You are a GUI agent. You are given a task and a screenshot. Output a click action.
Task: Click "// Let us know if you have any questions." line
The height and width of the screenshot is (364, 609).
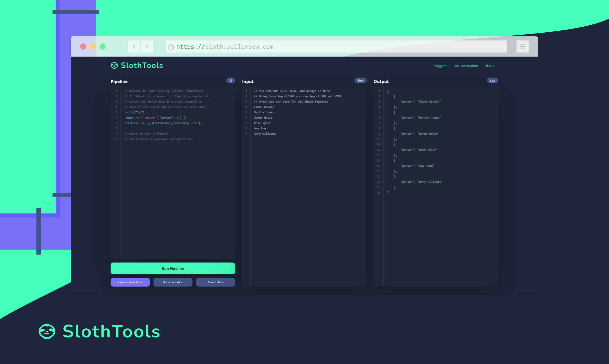point(159,139)
